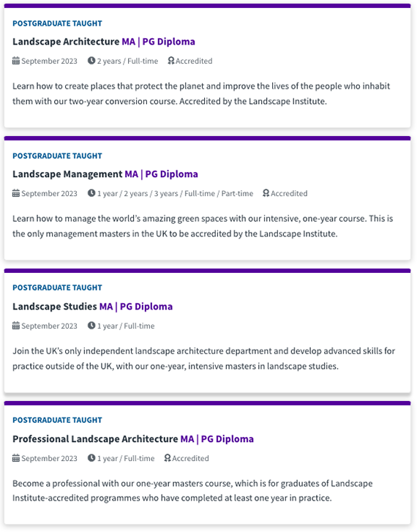
Task: Click calendar icon in Professional Landscape Architecture card
Action: pos(16,458)
